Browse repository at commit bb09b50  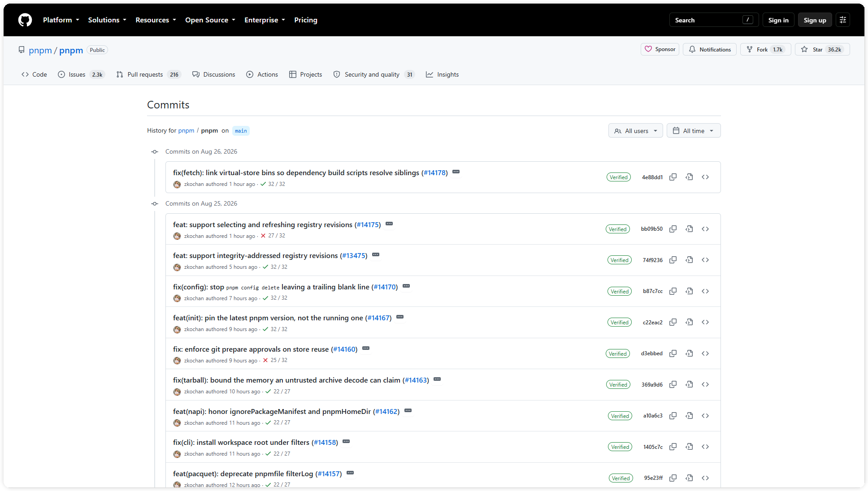(x=705, y=229)
